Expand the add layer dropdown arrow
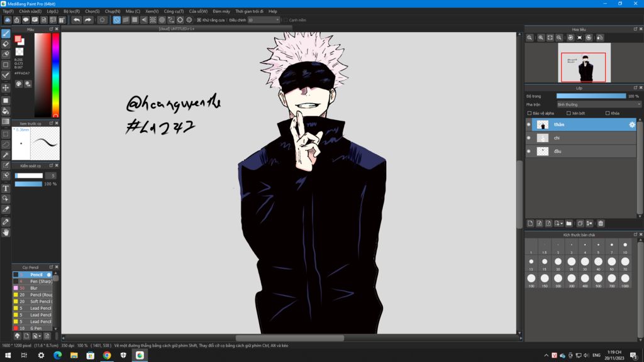The width and height of the screenshot is (644, 362). point(562,223)
